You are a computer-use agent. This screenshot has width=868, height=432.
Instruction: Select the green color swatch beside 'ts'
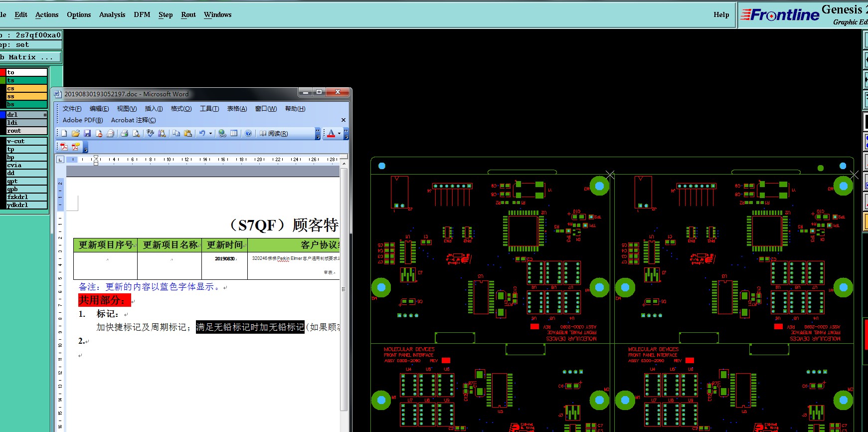pos(2,80)
